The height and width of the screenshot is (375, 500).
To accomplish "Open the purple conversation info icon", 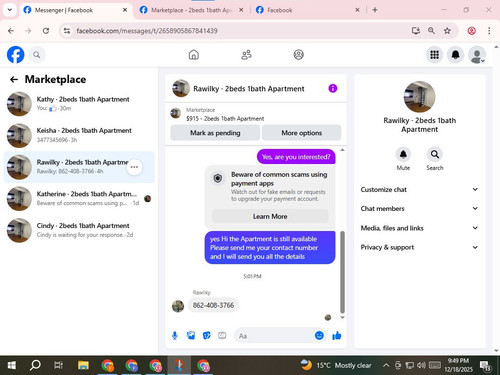I will click(333, 88).
